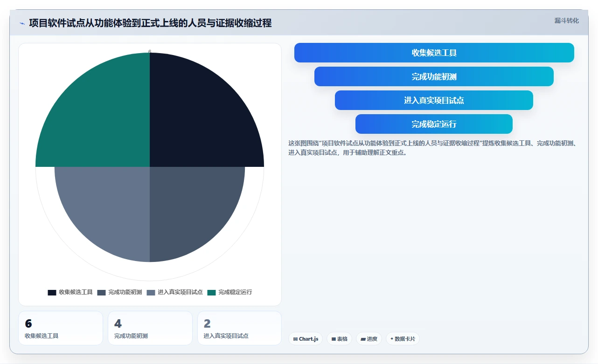Click the black 收集候选工具 legend swatch
This screenshot has height=364, width=598.
[x=52, y=293]
